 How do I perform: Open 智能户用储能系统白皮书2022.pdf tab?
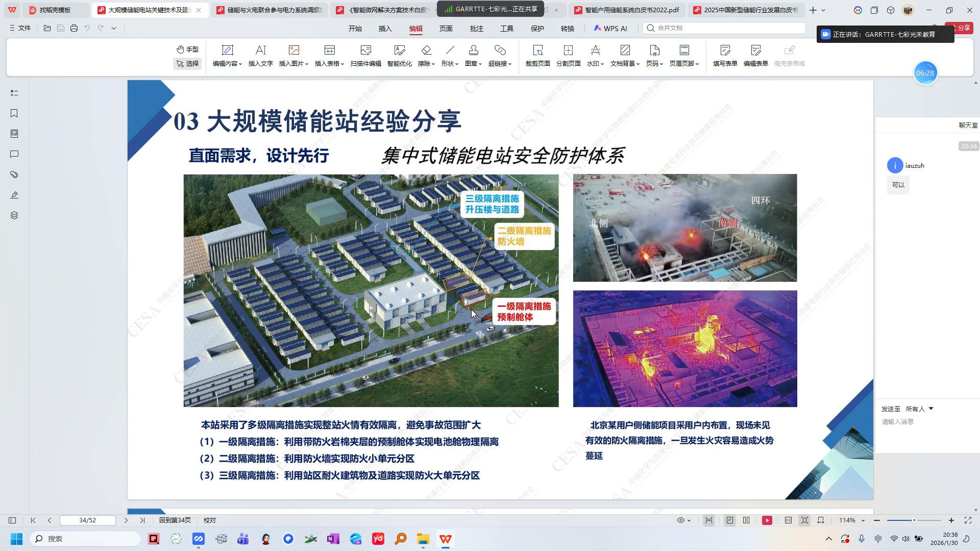(x=631, y=10)
